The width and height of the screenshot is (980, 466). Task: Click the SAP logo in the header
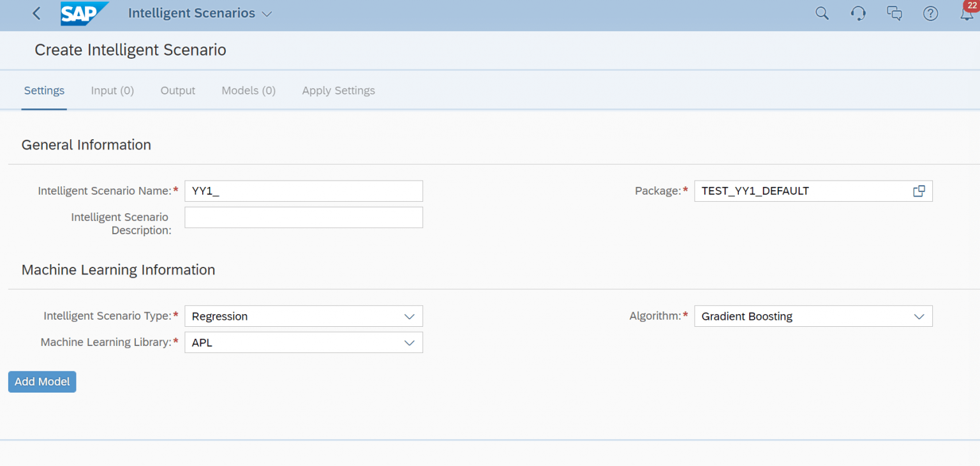coord(84,13)
